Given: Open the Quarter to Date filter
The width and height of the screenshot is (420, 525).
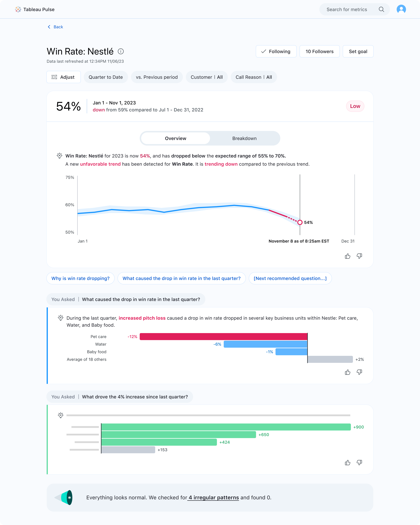Looking at the screenshot, I should [x=106, y=77].
